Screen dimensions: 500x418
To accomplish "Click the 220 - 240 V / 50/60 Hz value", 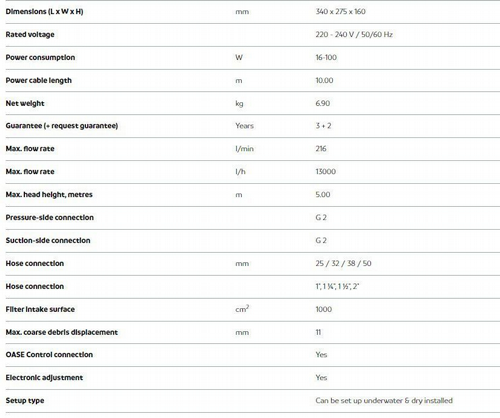I will [x=354, y=34].
